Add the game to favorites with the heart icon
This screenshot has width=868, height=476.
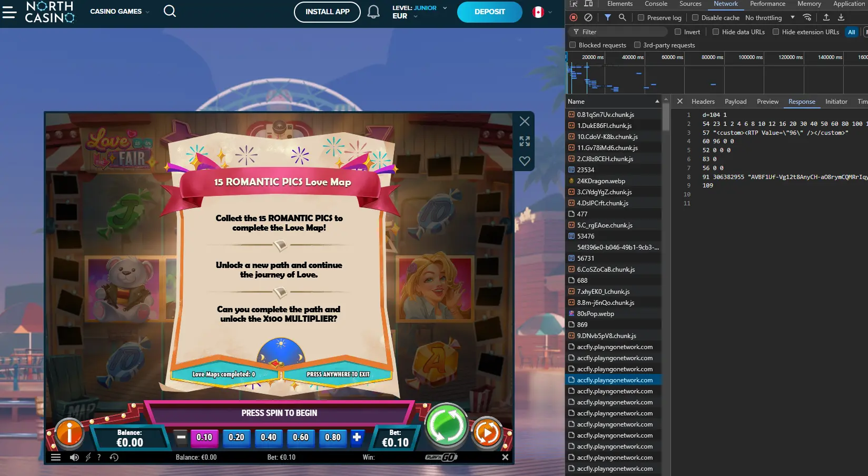pyautogui.click(x=525, y=161)
